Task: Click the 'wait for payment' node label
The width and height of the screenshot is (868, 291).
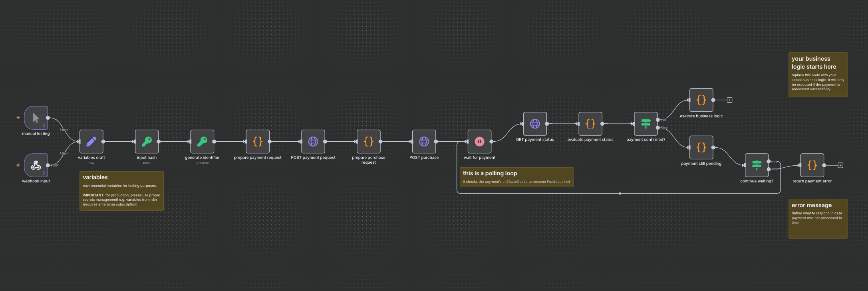Action: 480,158
